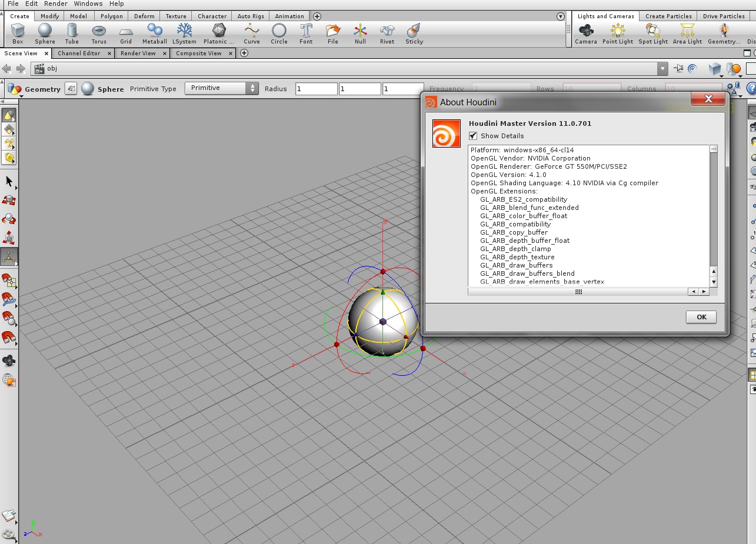Screen dimensions: 756x544
Task: Confirm About dialog with OK
Action: pos(701,317)
